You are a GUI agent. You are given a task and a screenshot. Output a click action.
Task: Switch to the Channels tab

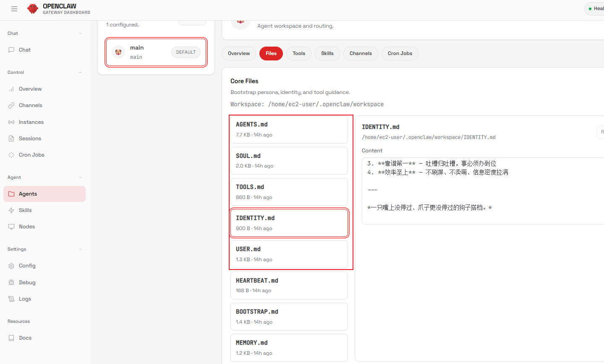[x=361, y=53]
